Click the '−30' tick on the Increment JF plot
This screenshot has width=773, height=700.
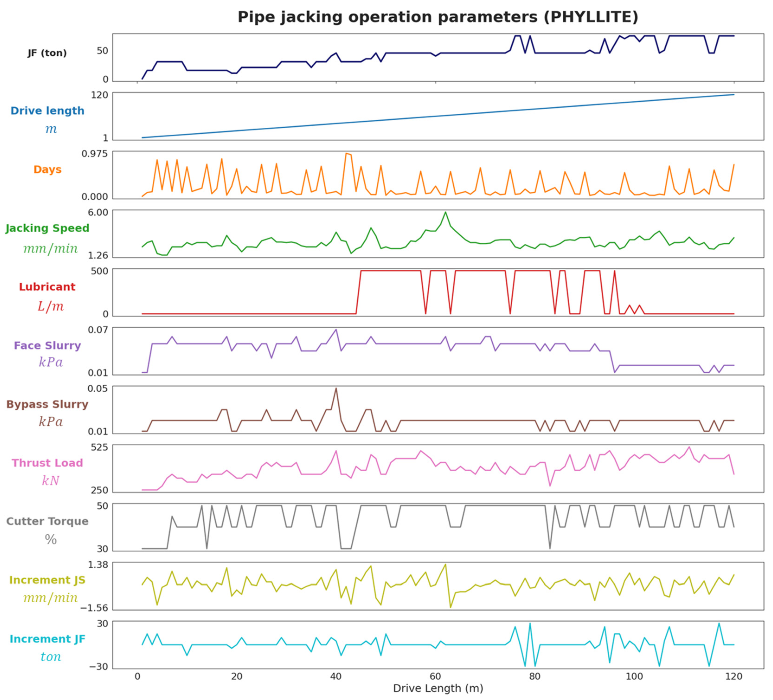coord(98,667)
